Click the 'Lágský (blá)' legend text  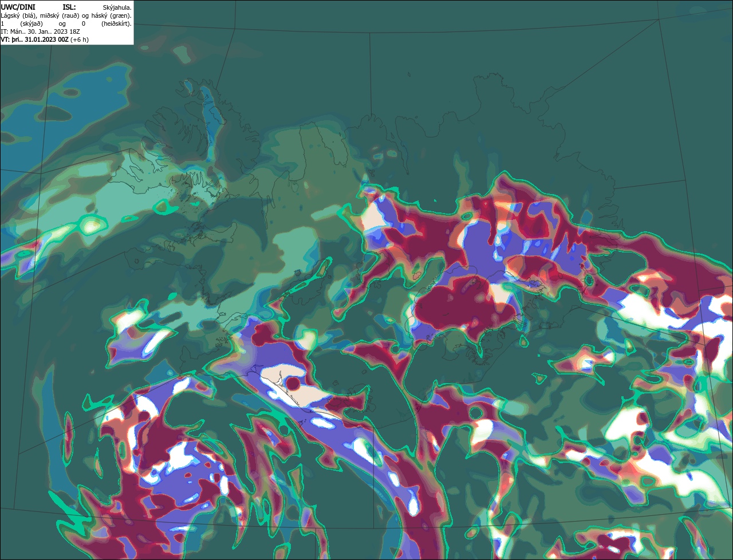(x=19, y=16)
